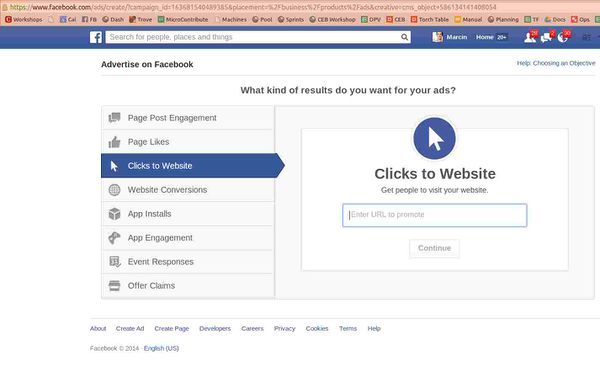Select Page Likes objective
Image resolution: width=600 pixels, height=371 pixels.
tap(188, 142)
